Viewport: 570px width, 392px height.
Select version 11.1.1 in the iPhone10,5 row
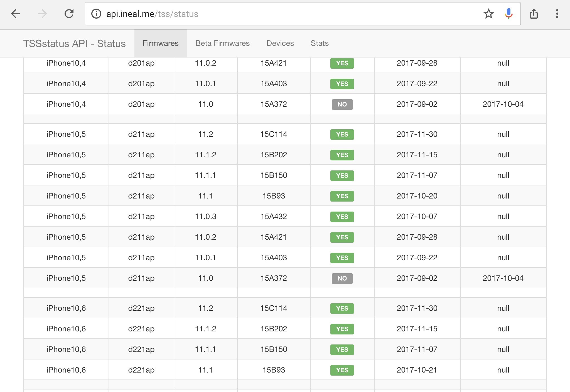pyautogui.click(x=205, y=175)
